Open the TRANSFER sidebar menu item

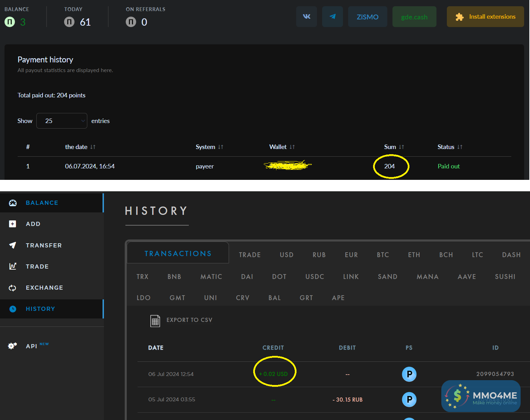click(x=52, y=245)
